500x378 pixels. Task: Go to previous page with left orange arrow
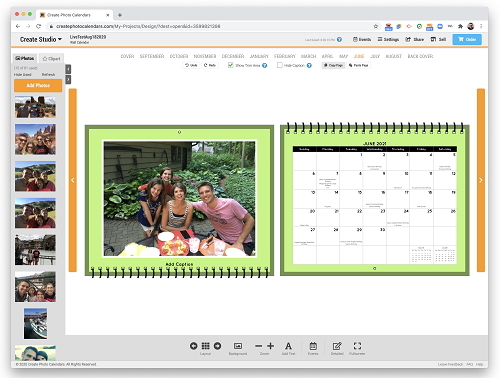[73, 180]
